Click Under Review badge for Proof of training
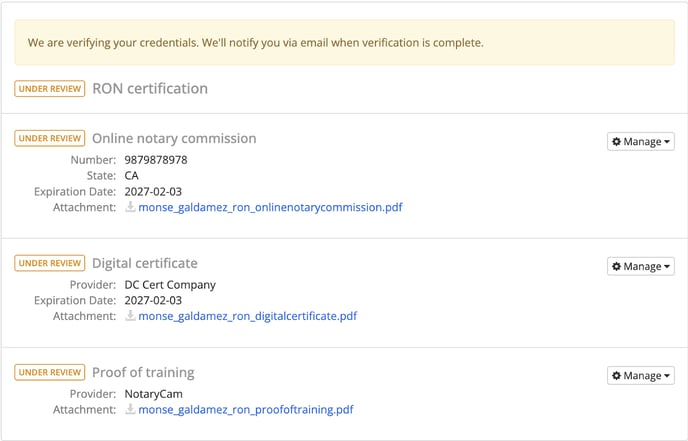688x441 pixels. click(50, 373)
